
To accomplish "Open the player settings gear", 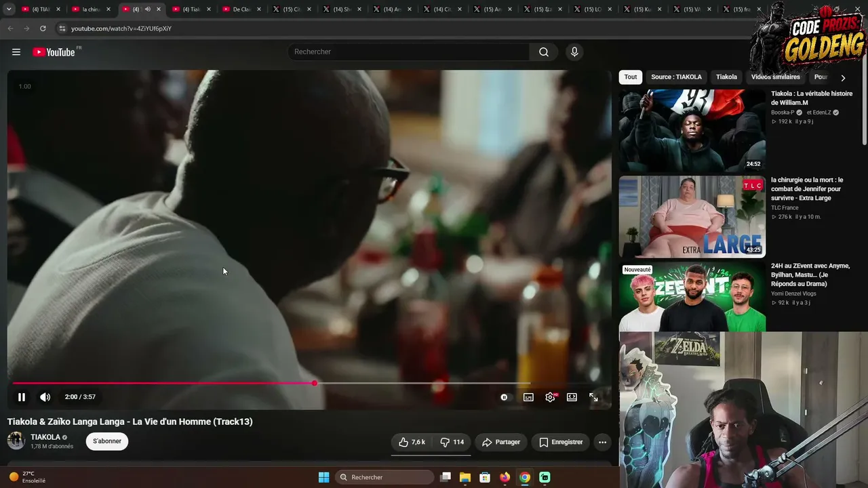I will 550,397.
